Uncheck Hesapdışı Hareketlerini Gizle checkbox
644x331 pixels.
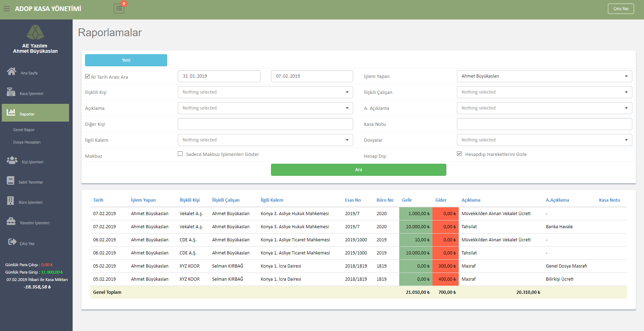(459, 154)
